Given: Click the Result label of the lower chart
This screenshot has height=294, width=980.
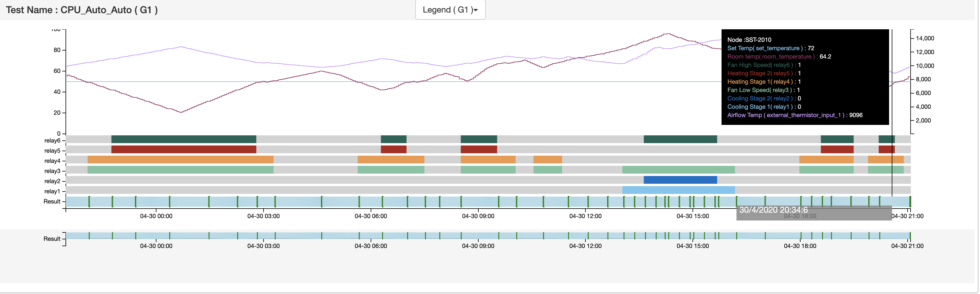Looking at the screenshot, I should (52, 239).
